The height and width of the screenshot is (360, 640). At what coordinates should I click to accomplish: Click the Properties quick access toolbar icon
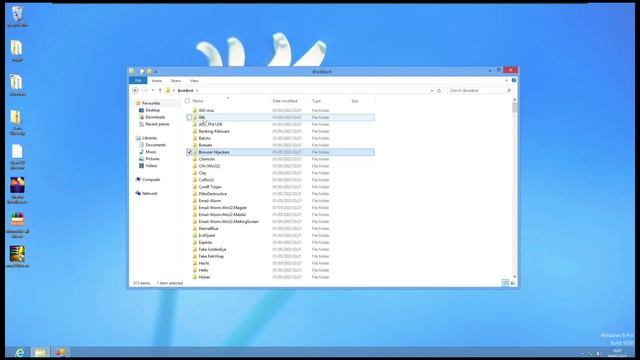point(142,71)
